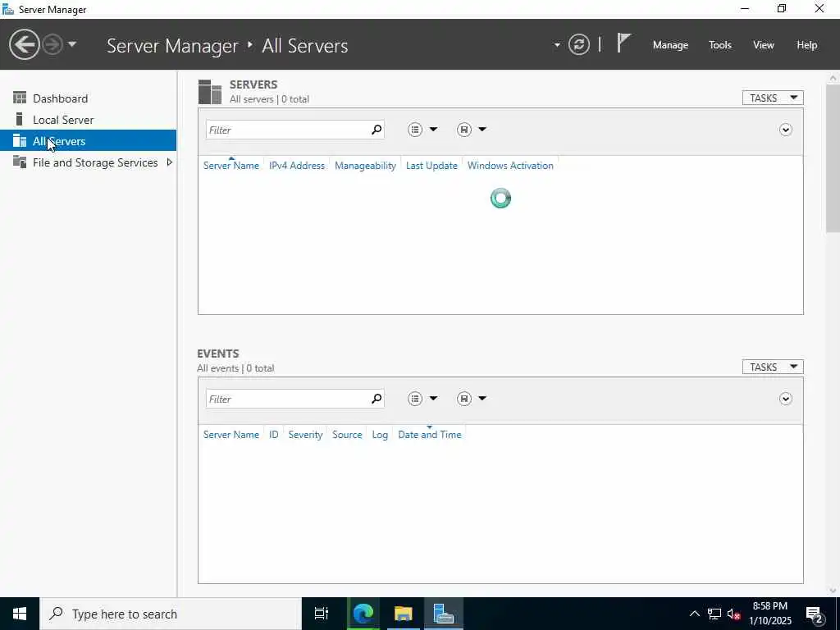Show hidden system tray icons
Screen dimensions: 840x630
click(694, 614)
